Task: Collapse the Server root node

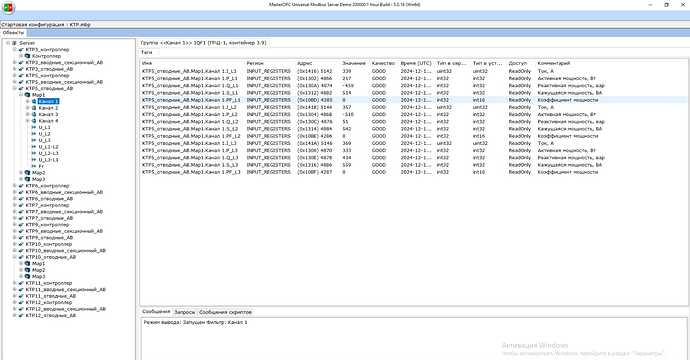Action: click(x=8, y=43)
